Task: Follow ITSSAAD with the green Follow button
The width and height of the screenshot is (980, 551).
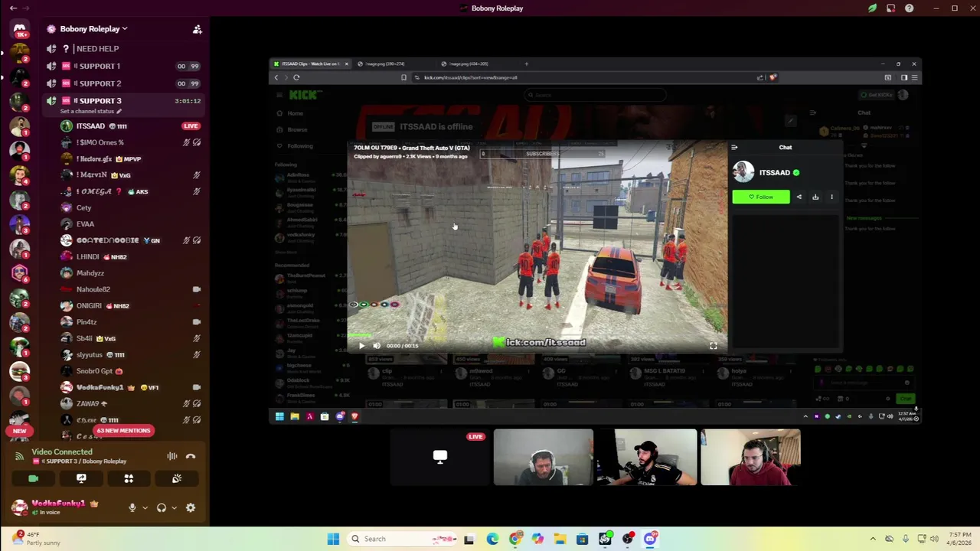Action: (x=761, y=197)
